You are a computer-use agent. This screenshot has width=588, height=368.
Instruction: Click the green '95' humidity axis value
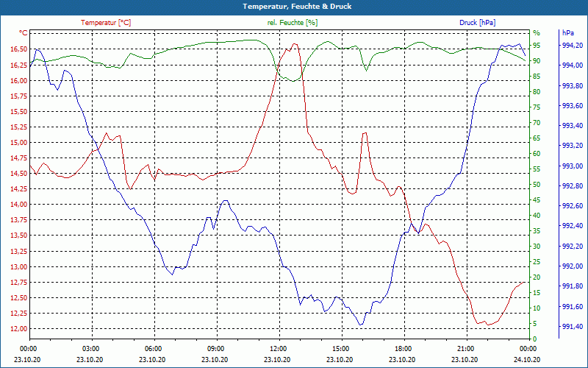tap(537, 46)
